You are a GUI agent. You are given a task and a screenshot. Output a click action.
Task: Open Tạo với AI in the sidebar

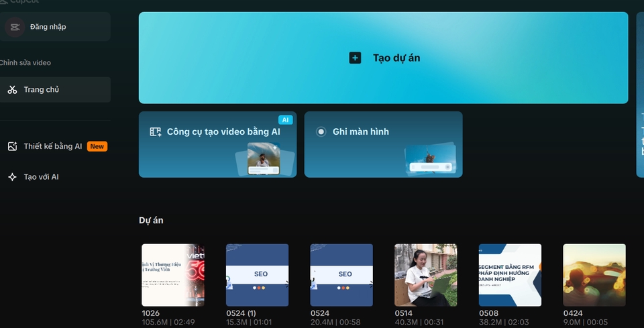tap(41, 177)
